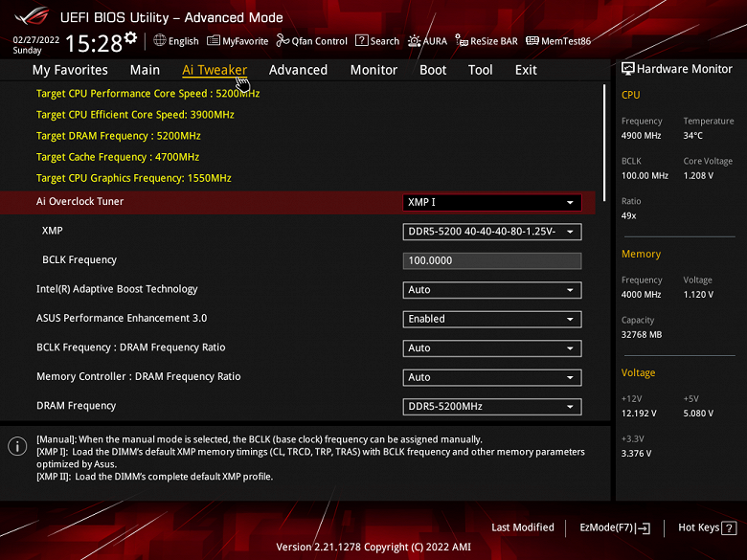Click the Memory Voltage 1.120 V value
The height and width of the screenshot is (560, 747).
(x=698, y=295)
